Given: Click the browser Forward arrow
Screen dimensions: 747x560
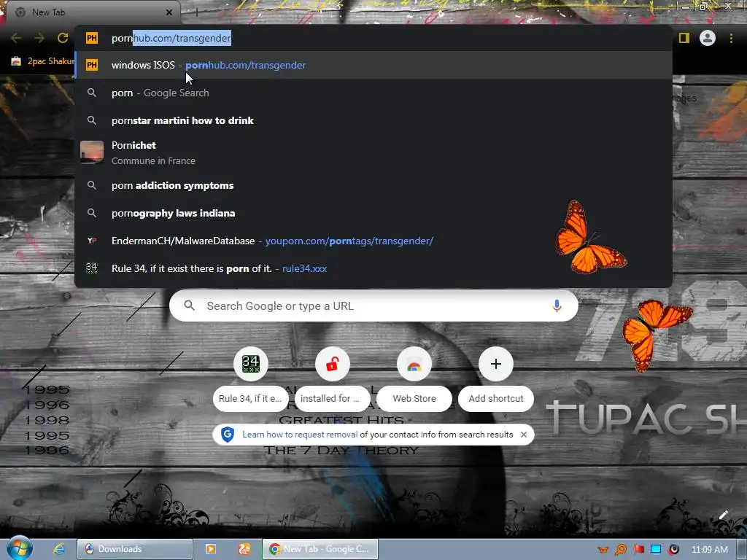Looking at the screenshot, I should pos(39,38).
